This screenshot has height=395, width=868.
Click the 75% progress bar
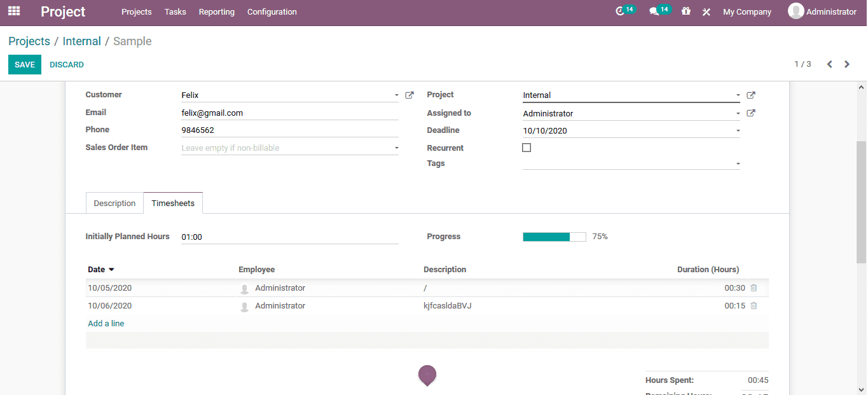click(x=554, y=236)
